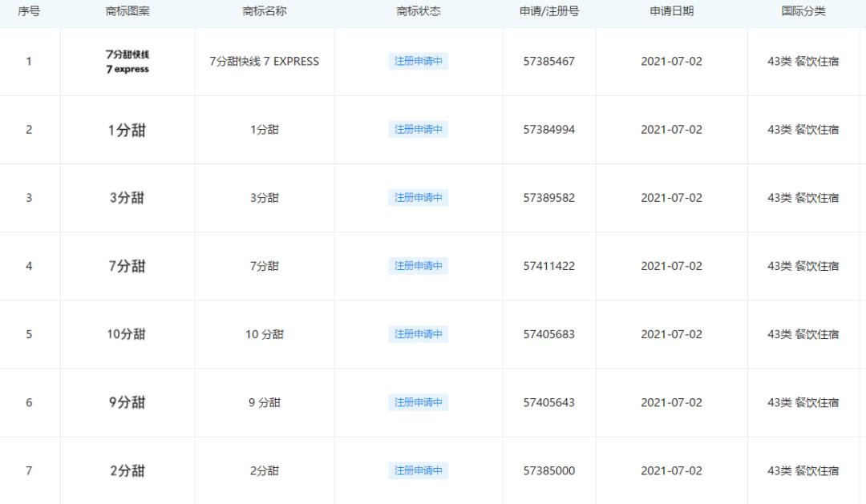The height and width of the screenshot is (504, 866).
Task: Open the 7分甜快线 7 express trademark image
Action: coord(127,61)
